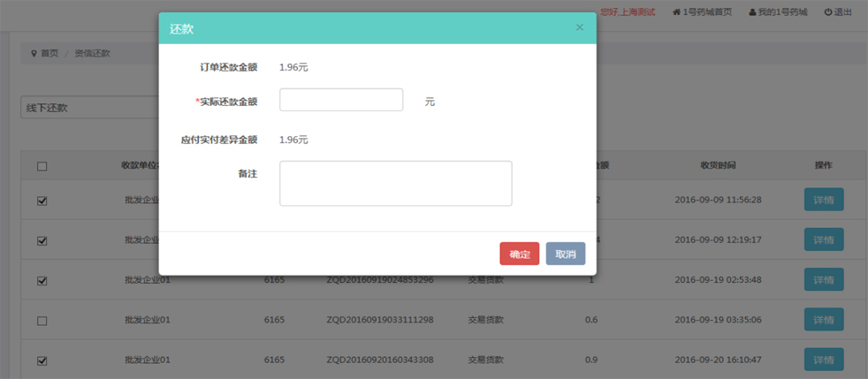Viewport: 868px width, 379px height.
Task: Click the 资信还款 breadcrumb item
Action: 92,53
